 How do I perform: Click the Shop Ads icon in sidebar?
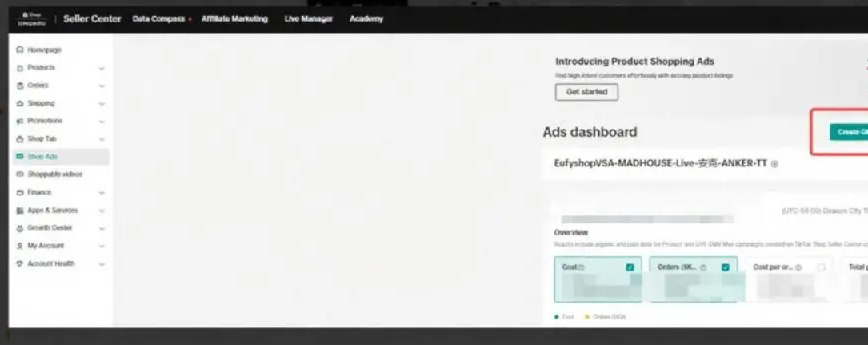[20, 157]
